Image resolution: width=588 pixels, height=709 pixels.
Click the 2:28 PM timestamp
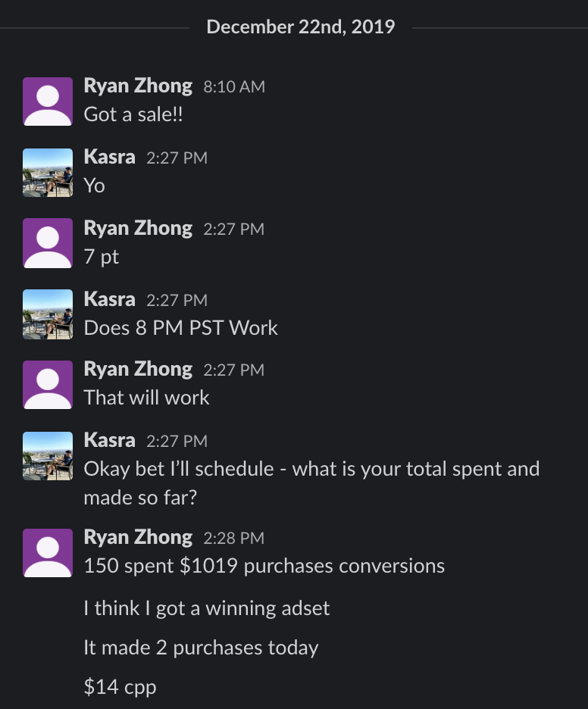point(233,539)
